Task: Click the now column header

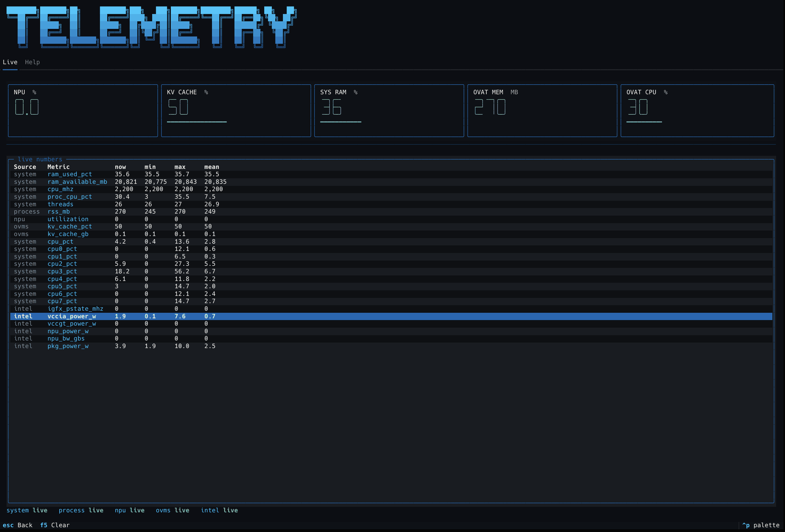Action: [120, 167]
